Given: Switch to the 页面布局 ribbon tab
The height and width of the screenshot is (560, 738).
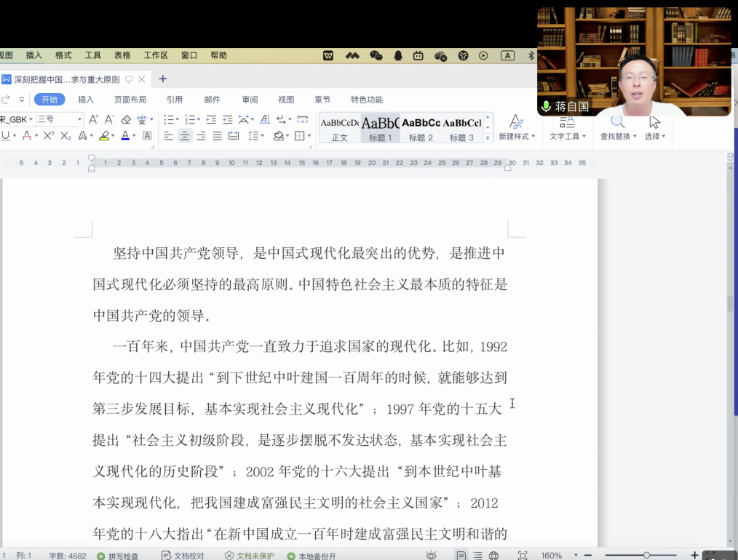Looking at the screenshot, I should [130, 100].
